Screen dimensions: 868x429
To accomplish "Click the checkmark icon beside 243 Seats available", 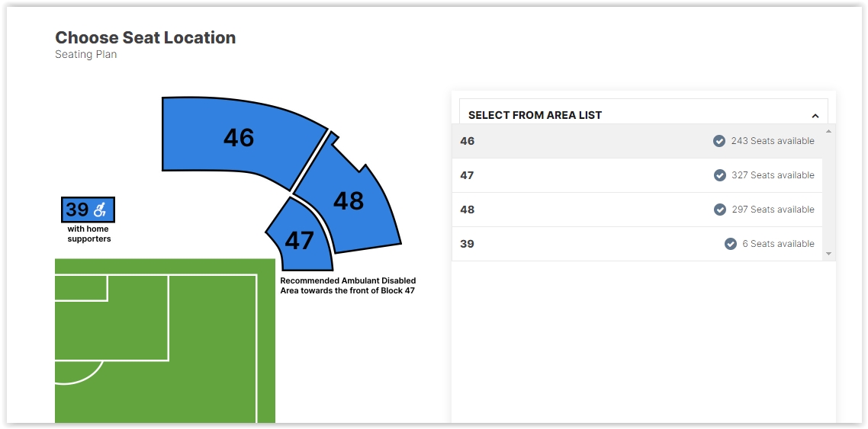I will point(719,141).
